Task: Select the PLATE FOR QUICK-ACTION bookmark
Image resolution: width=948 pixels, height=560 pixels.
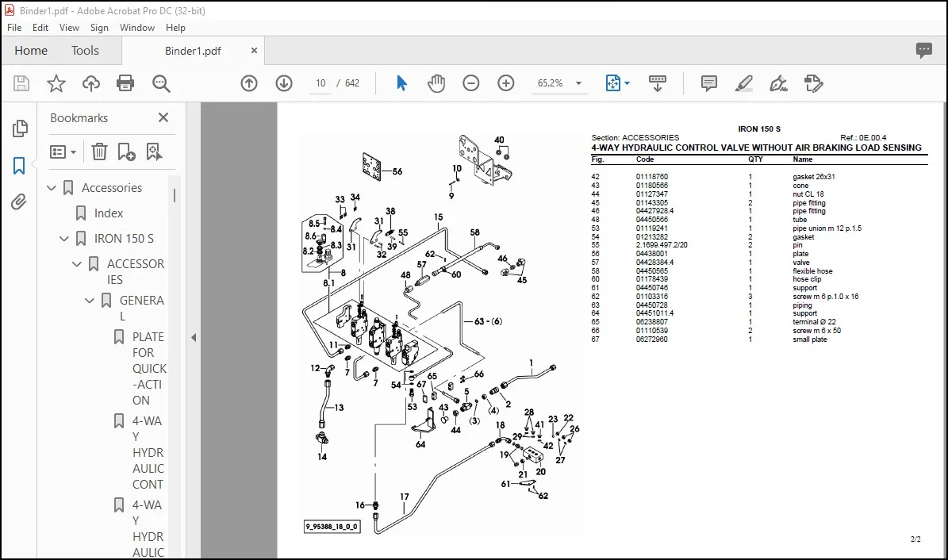Action: coord(149,368)
